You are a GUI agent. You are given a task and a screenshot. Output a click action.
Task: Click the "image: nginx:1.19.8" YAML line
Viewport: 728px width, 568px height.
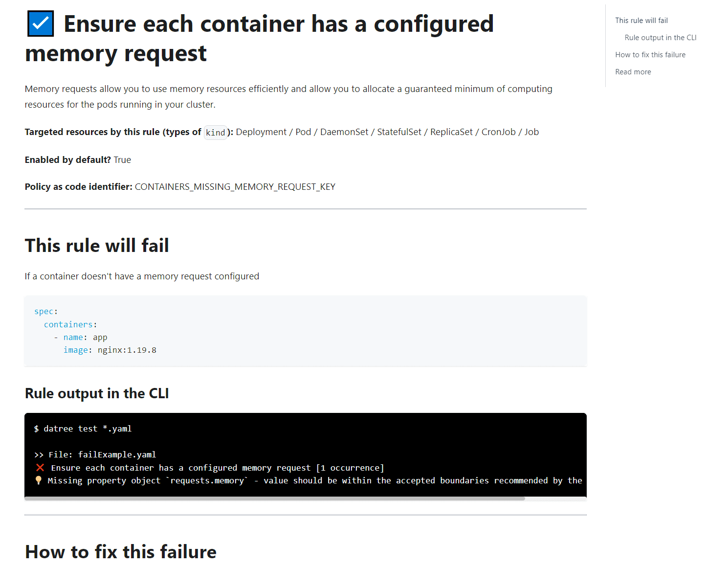click(x=110, y=350)
